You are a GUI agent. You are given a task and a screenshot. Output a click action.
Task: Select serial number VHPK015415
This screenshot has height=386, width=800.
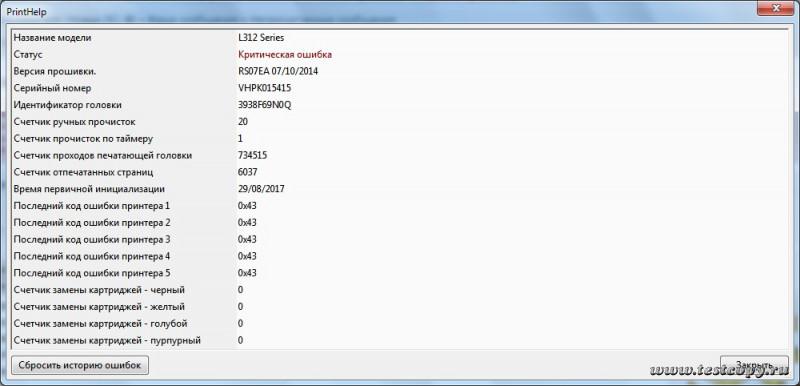point(265,88)
